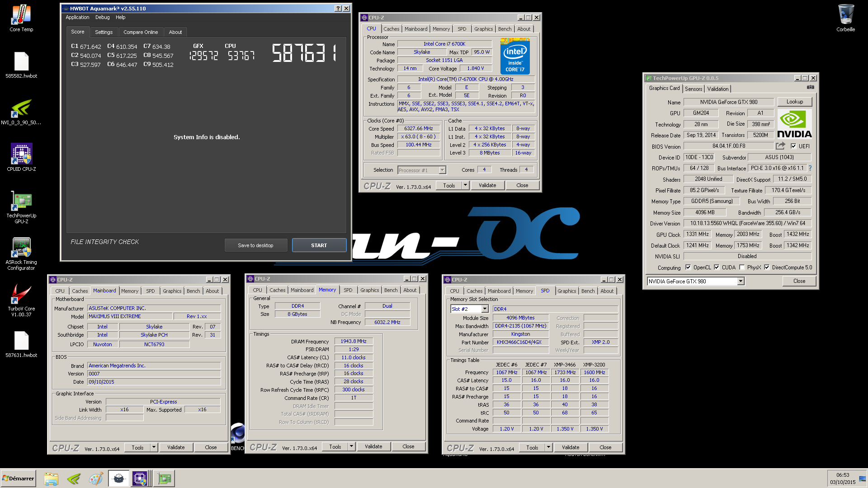The height and width of the screenshot is (488, 868).
Task: Open the Corbeille recycle bin icon
Action: coord(845,18)
